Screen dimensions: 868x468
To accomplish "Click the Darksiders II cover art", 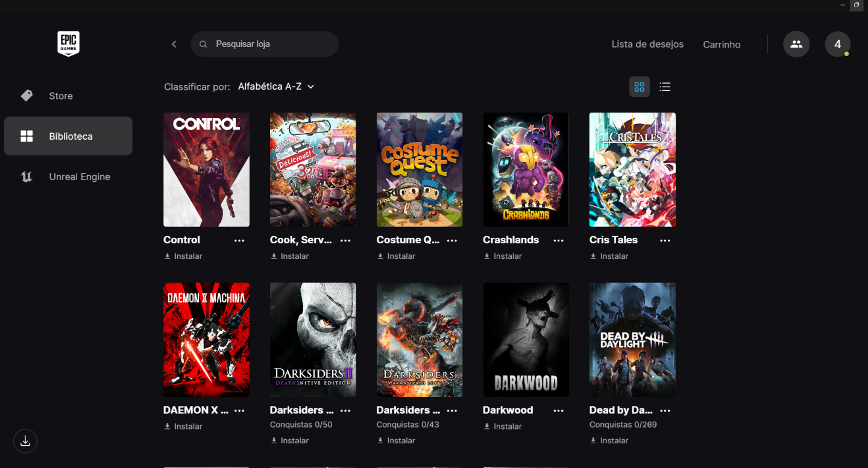I will [x=313, y=340].
